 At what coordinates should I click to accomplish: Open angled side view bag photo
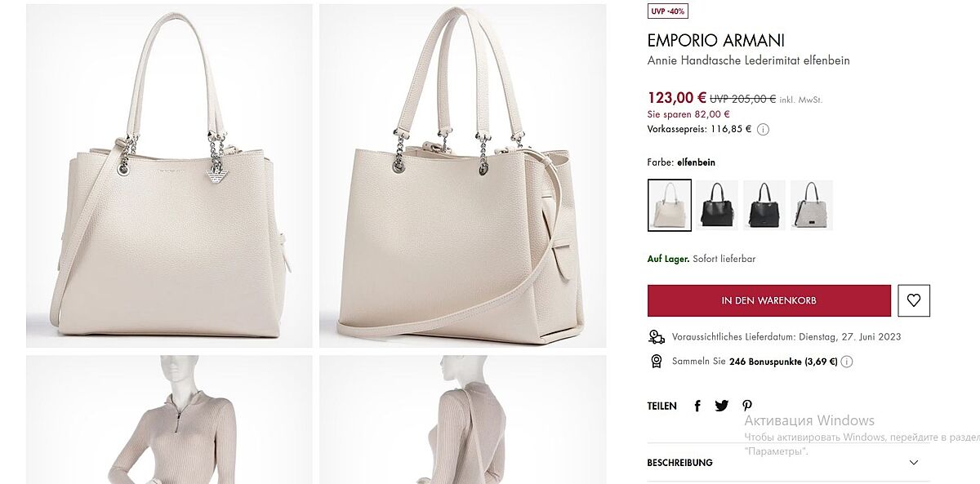coord(462,175)
